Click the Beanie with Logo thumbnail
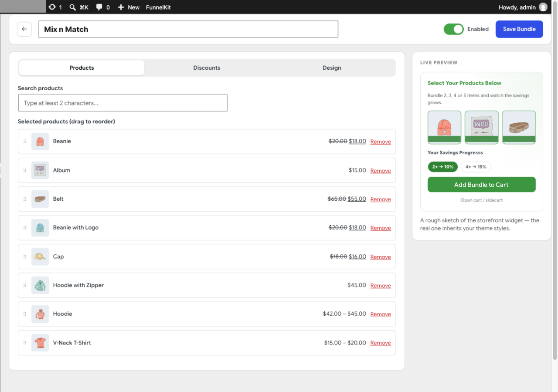This screenshot has width=558, height=392. click(x=40, y=228)
